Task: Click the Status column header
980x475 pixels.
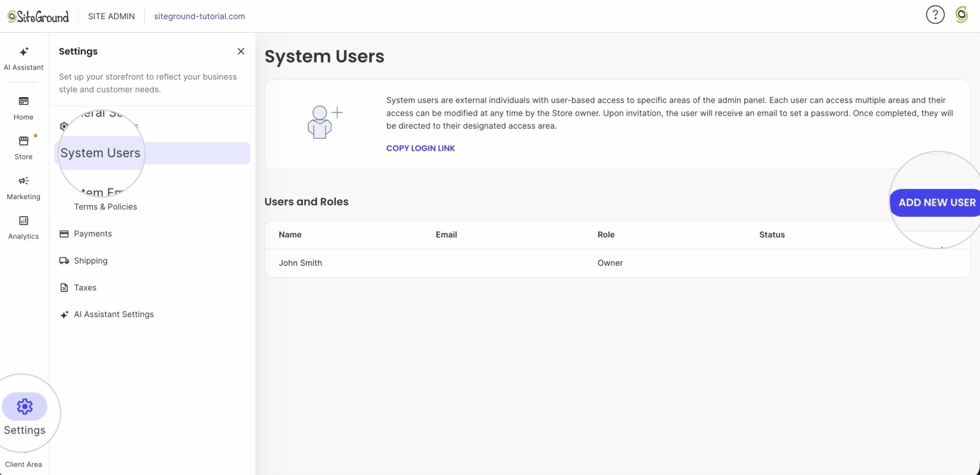Action: click(x=772, y=235)
